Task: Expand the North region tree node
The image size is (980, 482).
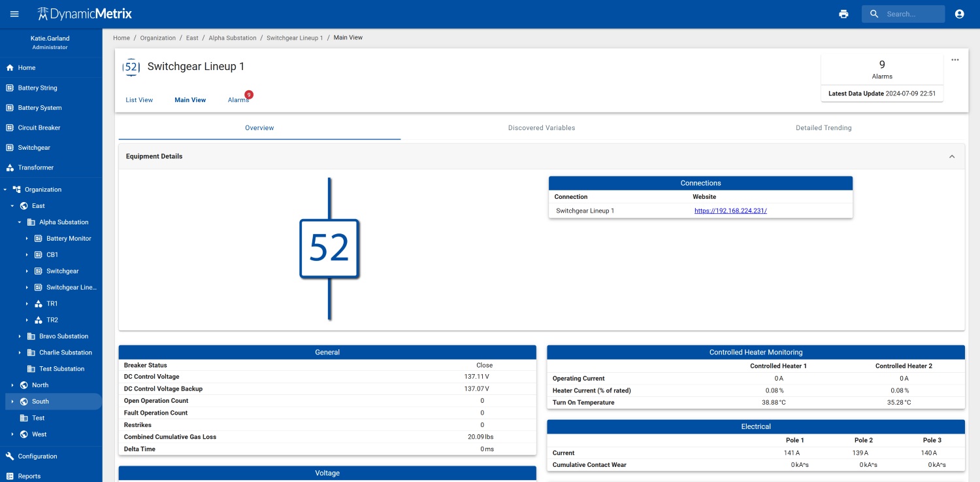Action: coord(12,385)
